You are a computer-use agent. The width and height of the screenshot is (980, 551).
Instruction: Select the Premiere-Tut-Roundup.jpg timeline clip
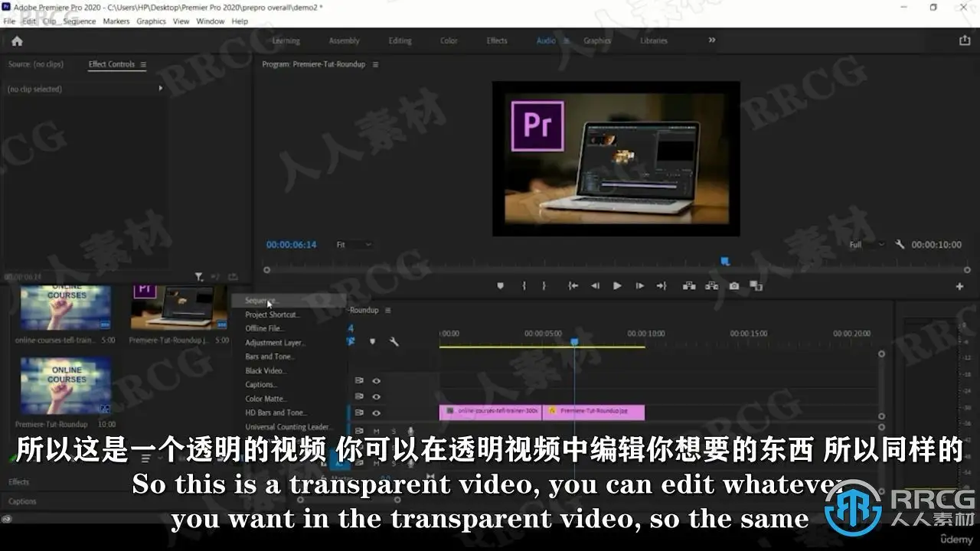coord(593,412)
